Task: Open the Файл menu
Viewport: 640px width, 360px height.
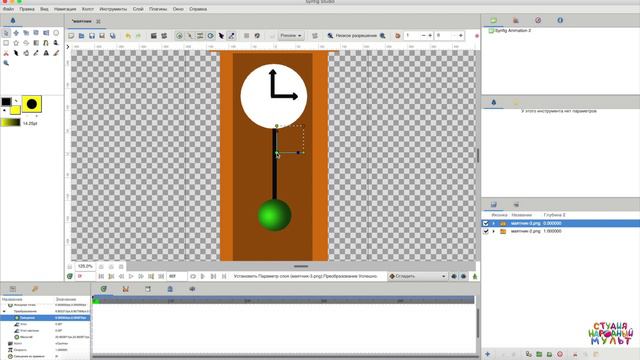Action: 8,9
